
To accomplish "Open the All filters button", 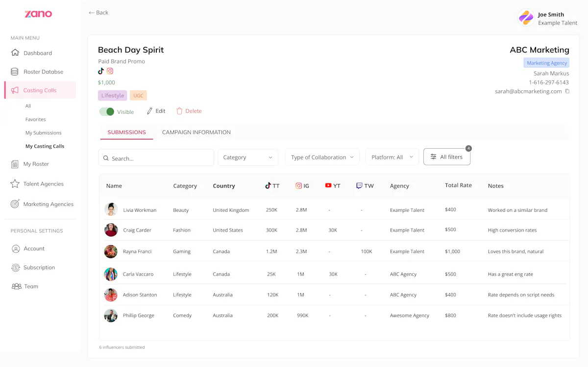I will tap(447, 157).
